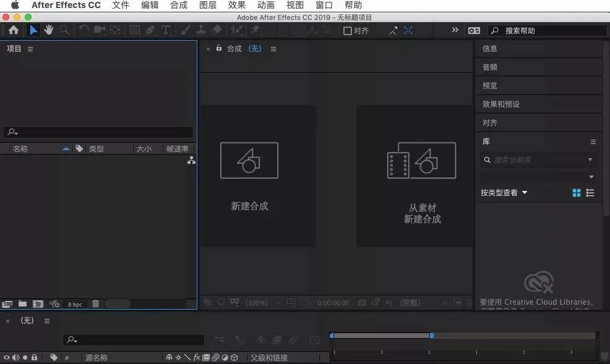Viewport: 610px width, 364px height.
Task: Select the Rectangle shape tool
Action: tap(135, 30)
